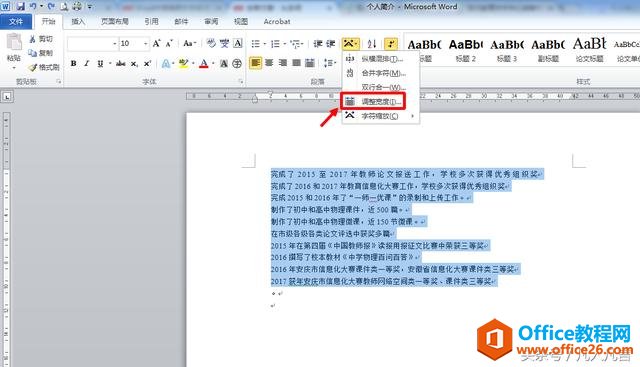Image resolution: width=640 pixels, height=367 pixels.
Task: Open 字符缩放(C) submenu
Action: 379,116
